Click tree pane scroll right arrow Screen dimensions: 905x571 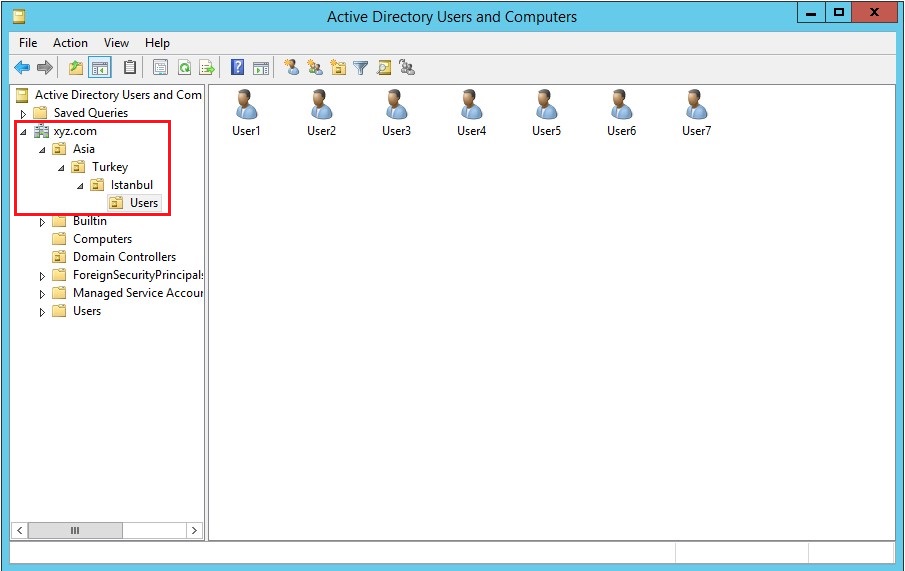click(x=194, y=530)
